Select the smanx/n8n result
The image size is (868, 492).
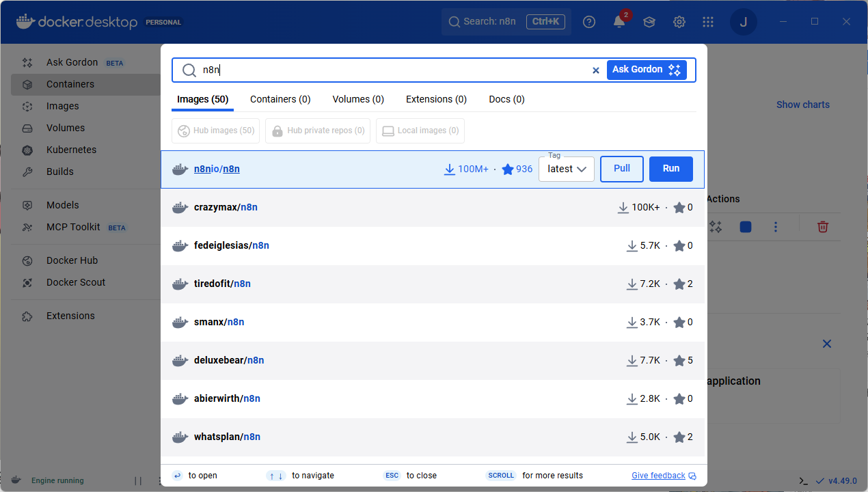434,322
